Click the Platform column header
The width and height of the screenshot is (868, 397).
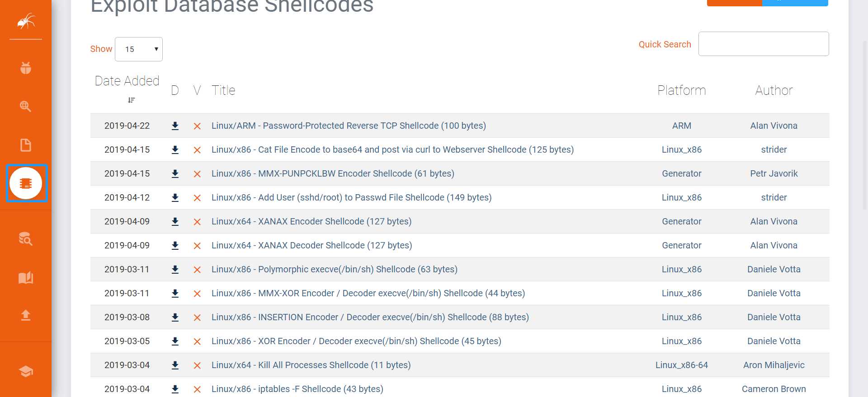tap(681, 90)
